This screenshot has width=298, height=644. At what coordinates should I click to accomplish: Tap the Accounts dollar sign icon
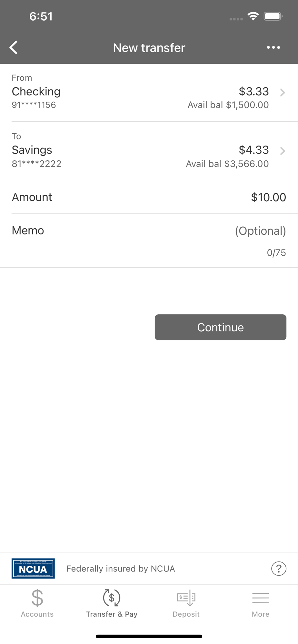tap(37, 598)
